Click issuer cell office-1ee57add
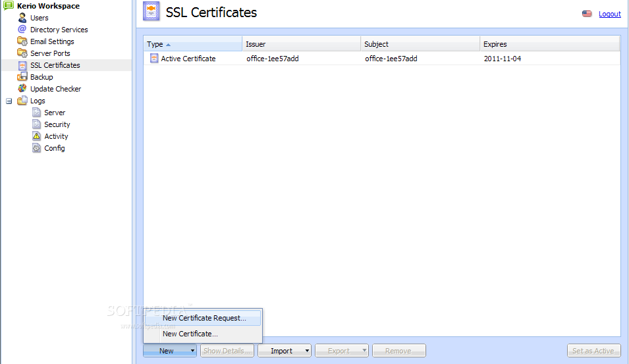629x364 pixels. pos(273,59)
